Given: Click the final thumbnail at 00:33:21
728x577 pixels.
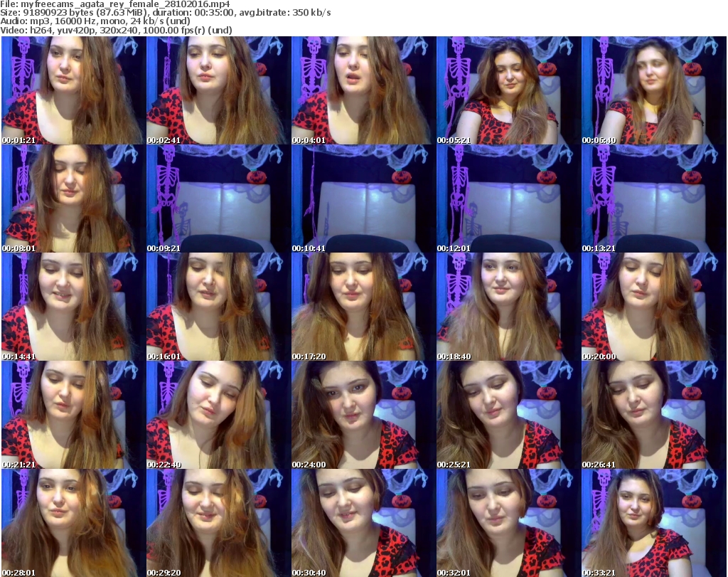Looking at the screenshot, I should pyautogui.click(x=653, y=523).
